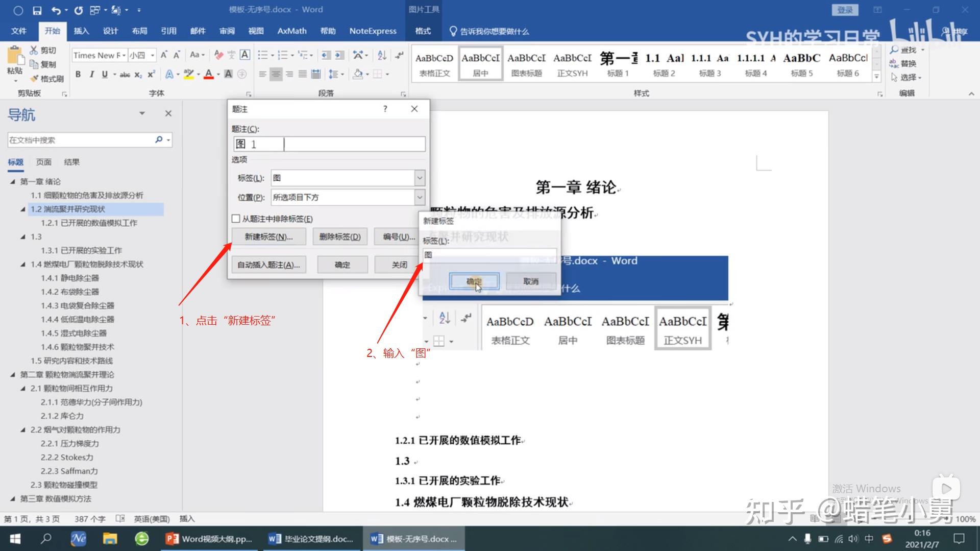Screen dimensions: 980x551
Task: Click the 新建标签(N)... button
Action: 268,237
